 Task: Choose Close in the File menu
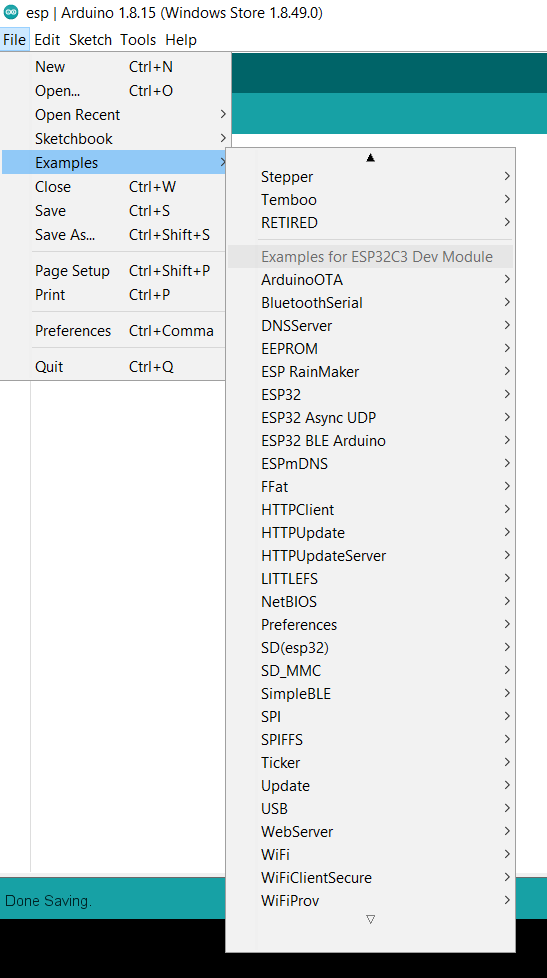[116, 186]
